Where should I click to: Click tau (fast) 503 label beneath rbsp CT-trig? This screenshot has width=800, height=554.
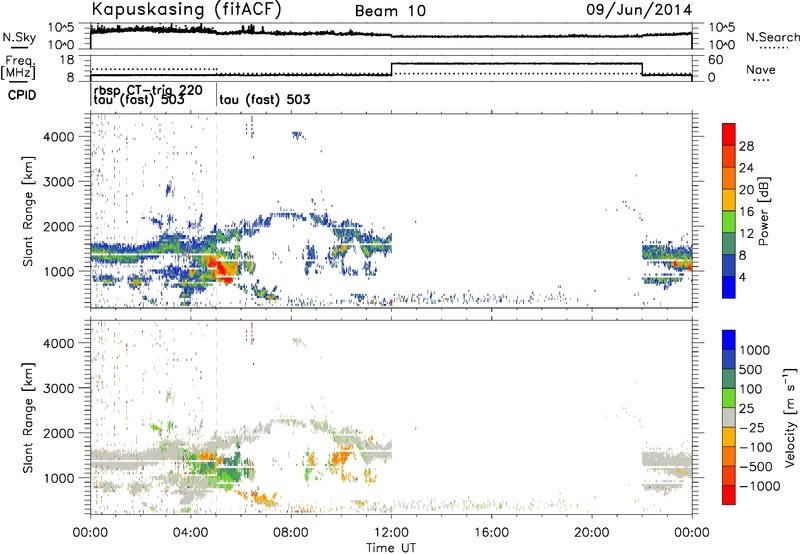point(139,100)
